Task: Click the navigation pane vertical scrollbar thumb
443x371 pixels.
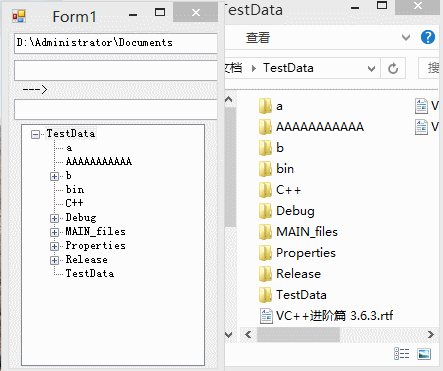Action: click(230, 167)
